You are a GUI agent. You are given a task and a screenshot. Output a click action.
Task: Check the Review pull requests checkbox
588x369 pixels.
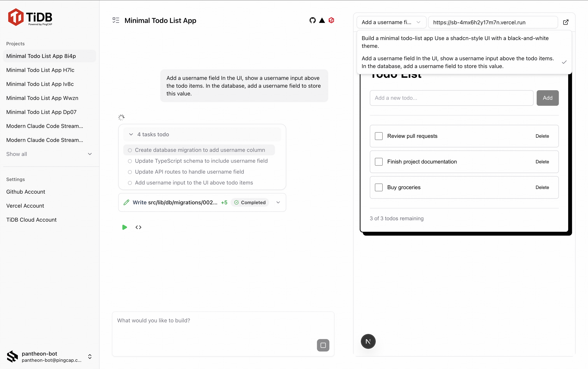coord(379,136)
